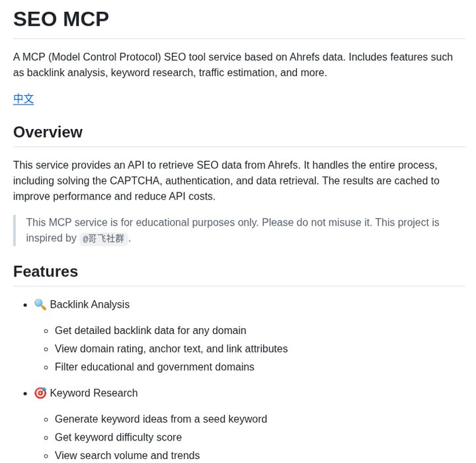Click the Overview section heading
This screenshot has width=476, height=463.
[48, 132]
